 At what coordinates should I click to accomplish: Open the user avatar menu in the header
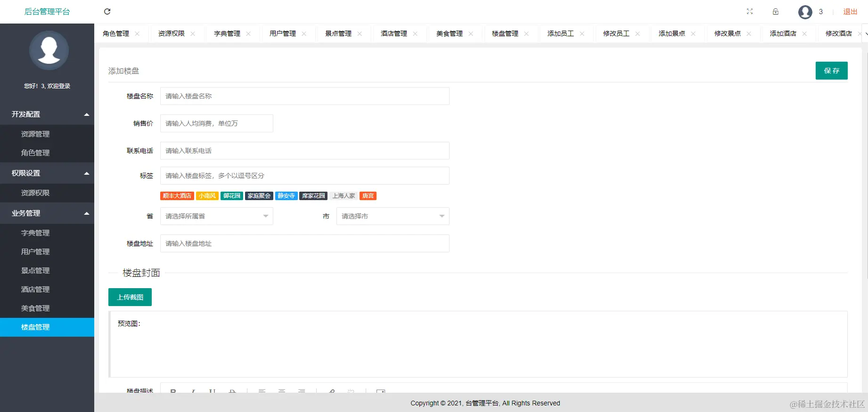pyautogui.click(x=805, y=12)
